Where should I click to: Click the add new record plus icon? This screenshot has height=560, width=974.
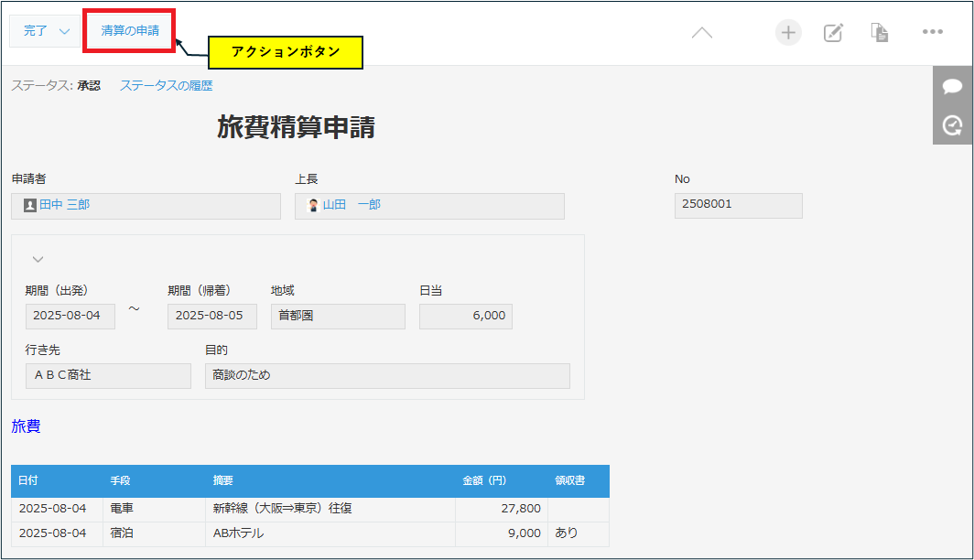tap(788, 33)
